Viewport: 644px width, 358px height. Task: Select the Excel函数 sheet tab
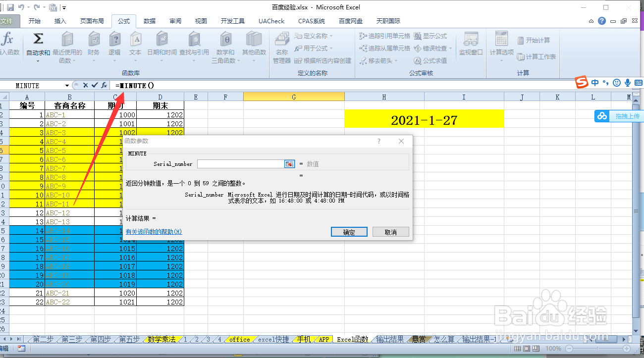pos(352,340)
